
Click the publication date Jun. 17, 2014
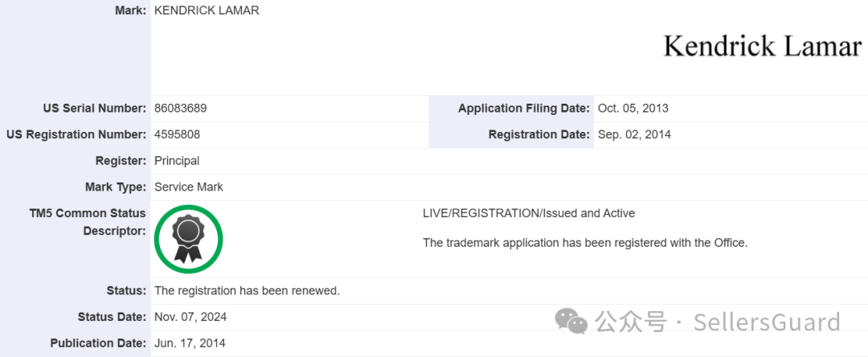pyautogui.click(x=190, y=343)
